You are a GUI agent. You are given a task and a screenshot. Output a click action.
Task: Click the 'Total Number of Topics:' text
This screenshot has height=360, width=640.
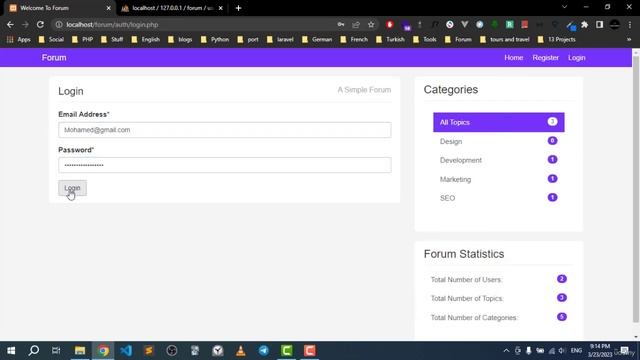point(467,298)
